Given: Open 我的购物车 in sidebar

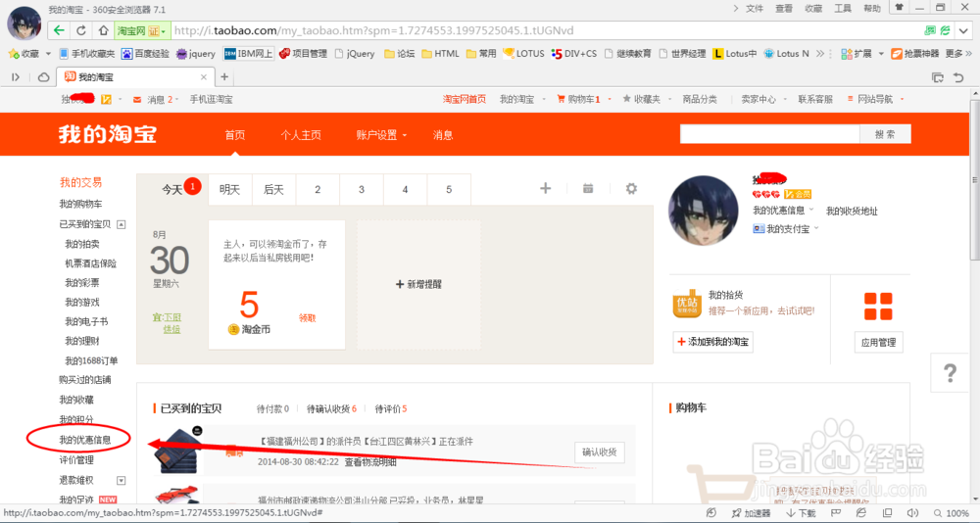Looking at the screenshot, I should [x=80, y=205].
